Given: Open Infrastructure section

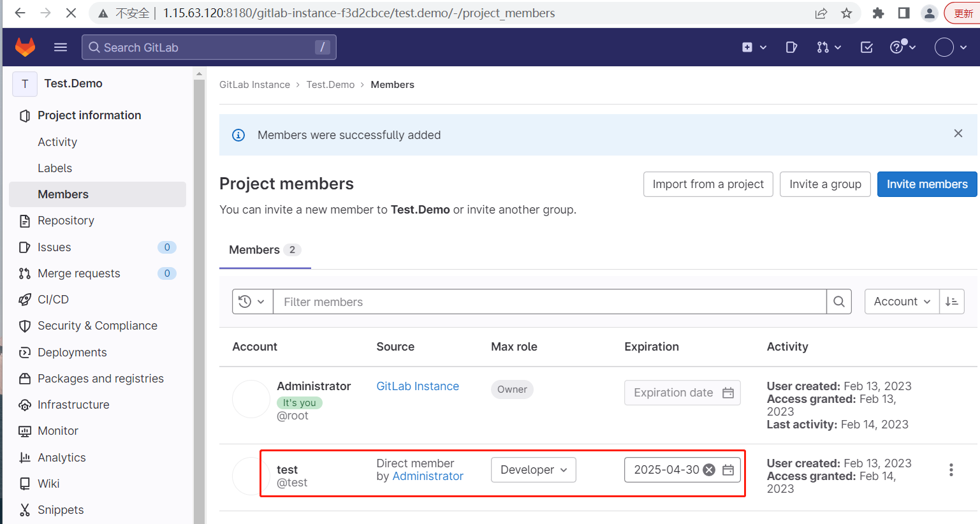Looking at the screenshot, I should click(x=73, y=405).
